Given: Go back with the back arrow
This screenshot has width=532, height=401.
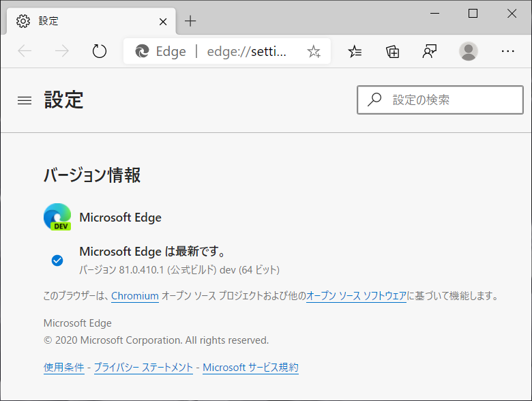Looking at the screenshot, I should tap(25, 51).
